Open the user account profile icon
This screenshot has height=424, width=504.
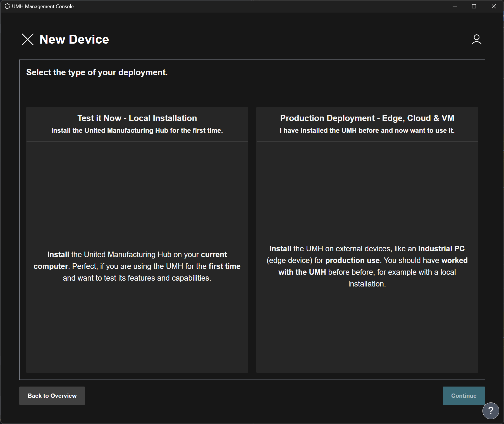click(x=476, y=39)
